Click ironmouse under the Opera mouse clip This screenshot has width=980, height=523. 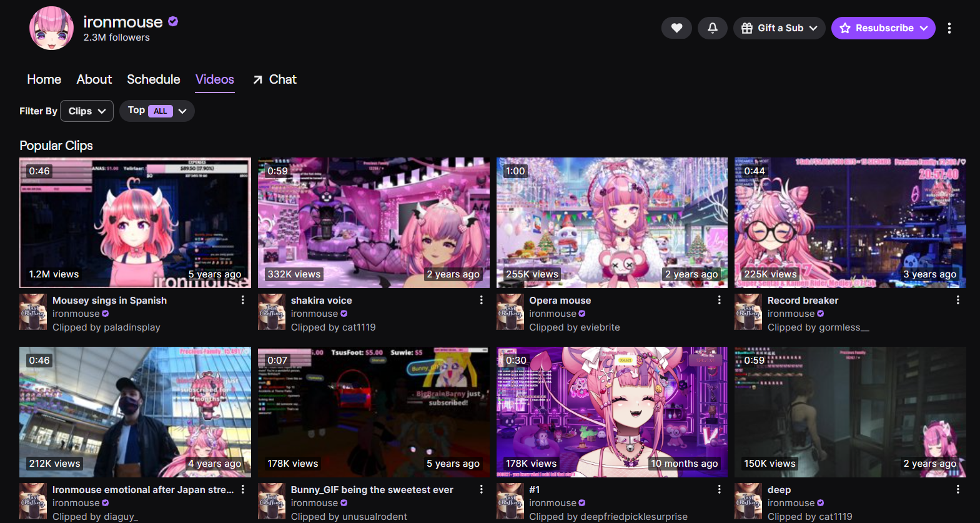(553, 314)
